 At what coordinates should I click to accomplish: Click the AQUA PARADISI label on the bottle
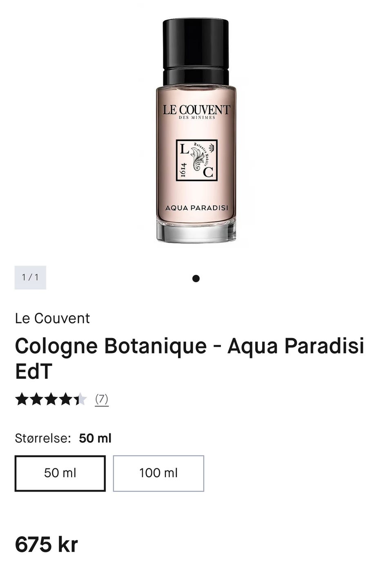pyautogui.click(x=196, y=208)
